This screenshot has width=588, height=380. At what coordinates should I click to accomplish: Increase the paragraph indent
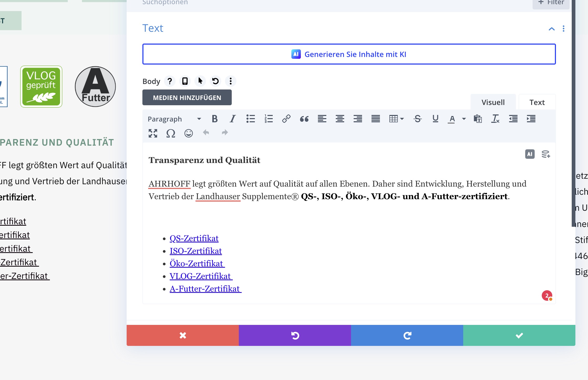pyautogui.click(x=531, y=119)
